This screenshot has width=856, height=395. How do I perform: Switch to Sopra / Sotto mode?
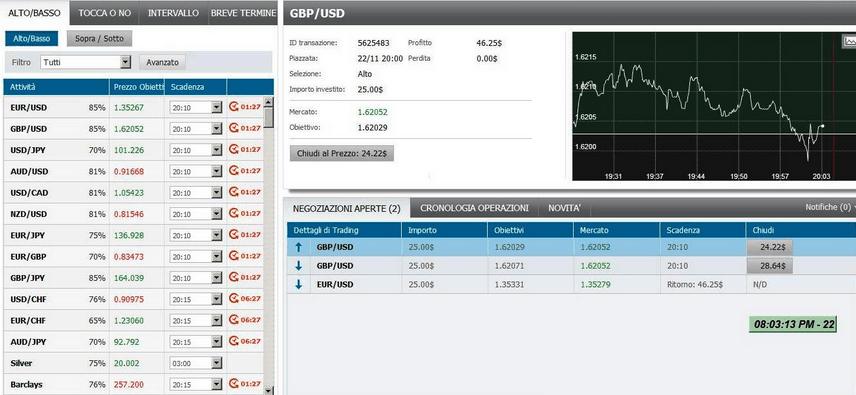click(99, 39)
